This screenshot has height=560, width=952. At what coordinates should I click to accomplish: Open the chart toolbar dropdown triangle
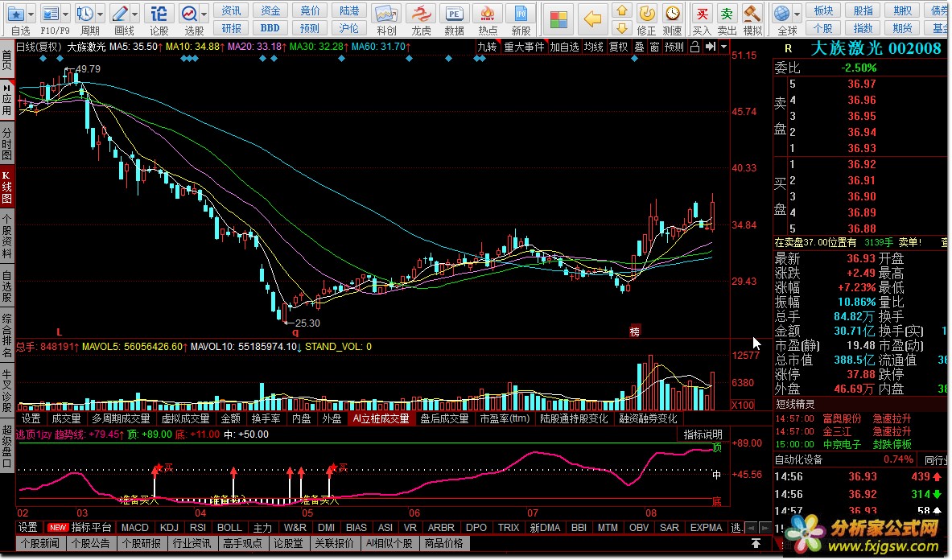click(x=723, y=47)
